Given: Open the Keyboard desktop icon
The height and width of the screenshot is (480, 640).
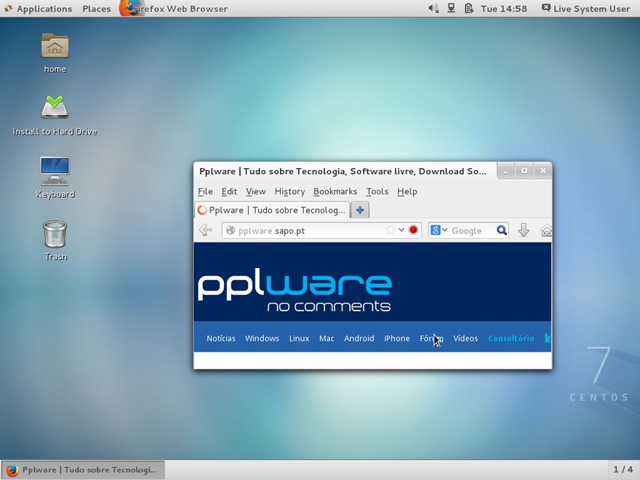Looking at the screenshot, I should click(55, 171).
